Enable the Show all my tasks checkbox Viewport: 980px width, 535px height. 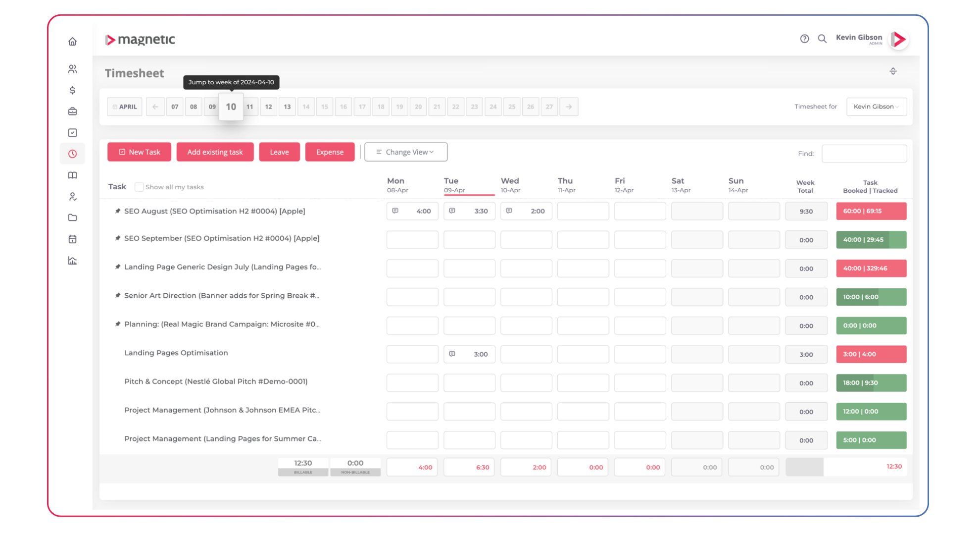pos(139,187)
